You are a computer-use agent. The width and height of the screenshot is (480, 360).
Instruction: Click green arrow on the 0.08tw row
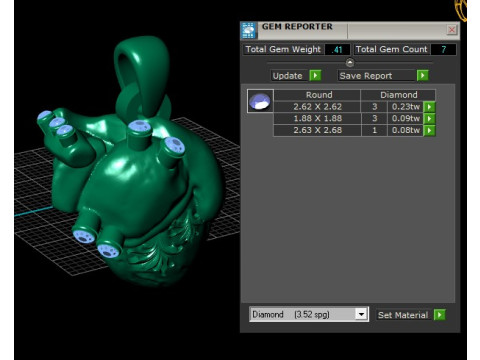[x=429, y=130]
